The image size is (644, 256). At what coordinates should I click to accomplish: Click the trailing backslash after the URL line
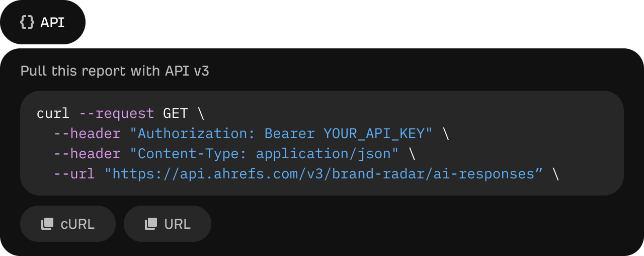[x=555, y=174]
